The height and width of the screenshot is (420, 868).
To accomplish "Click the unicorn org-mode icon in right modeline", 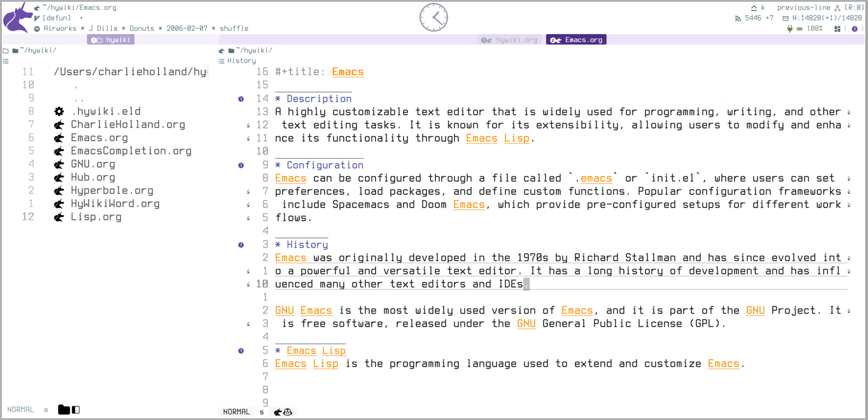I will [x=278, y=412].
